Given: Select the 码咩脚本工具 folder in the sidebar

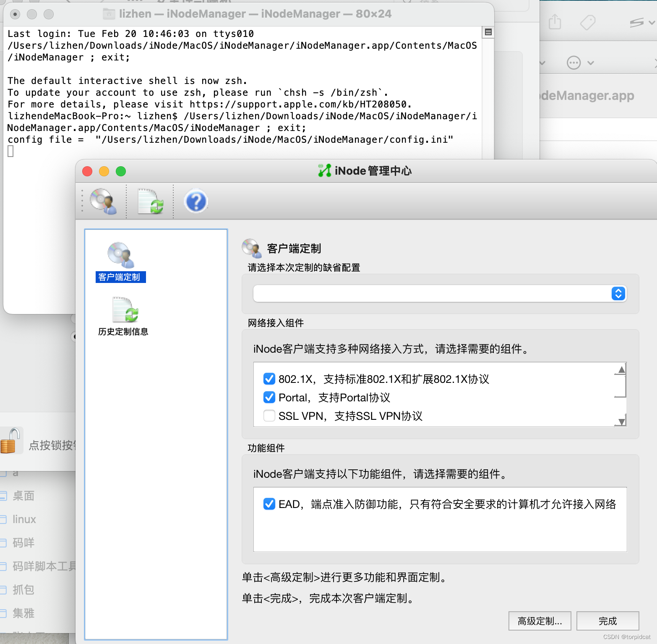Looking at the screenshot, I should pos(44,566).
